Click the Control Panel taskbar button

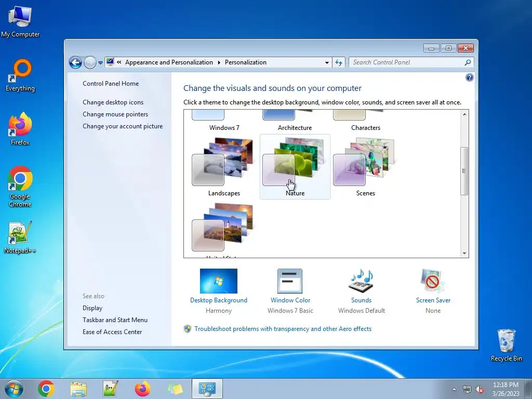(x=207, y=389)
